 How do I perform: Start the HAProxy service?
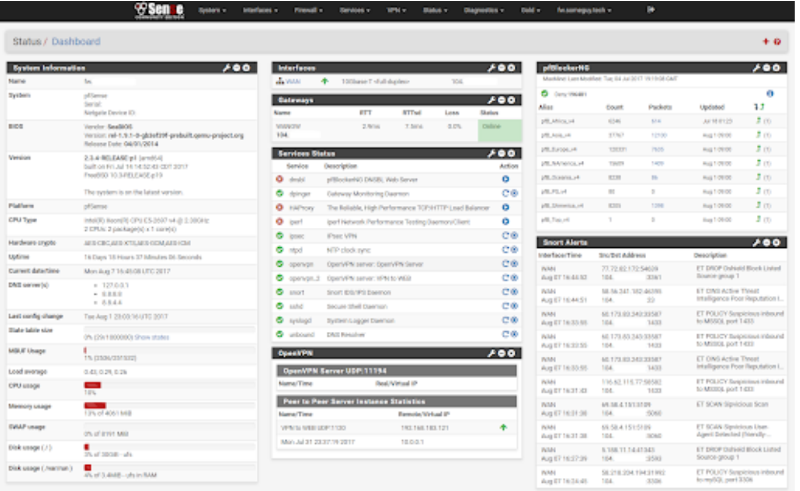506,207
